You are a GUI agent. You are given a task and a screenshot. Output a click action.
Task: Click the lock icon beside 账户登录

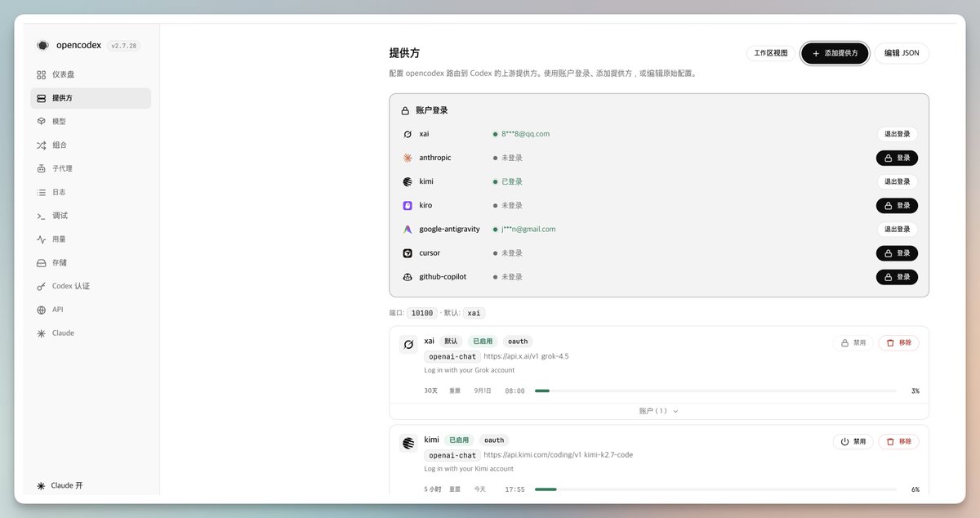pyautogui.click(x=405, y=110)
